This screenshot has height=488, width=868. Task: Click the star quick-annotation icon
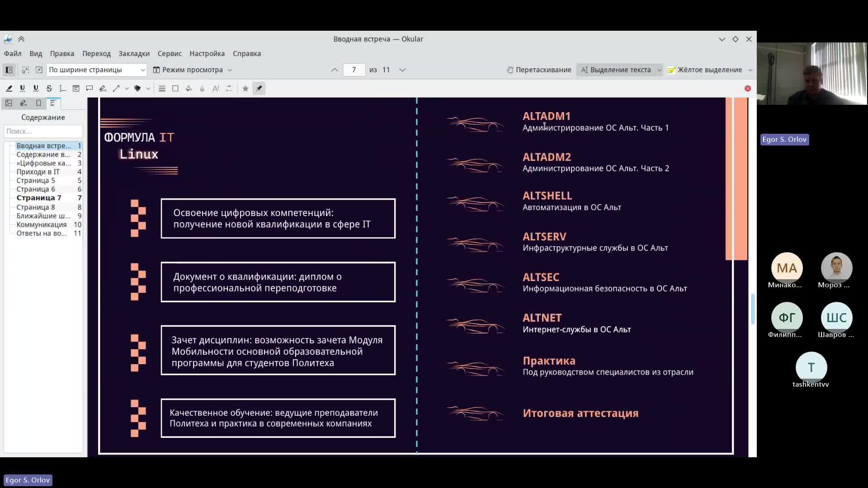tap(245, 89)
